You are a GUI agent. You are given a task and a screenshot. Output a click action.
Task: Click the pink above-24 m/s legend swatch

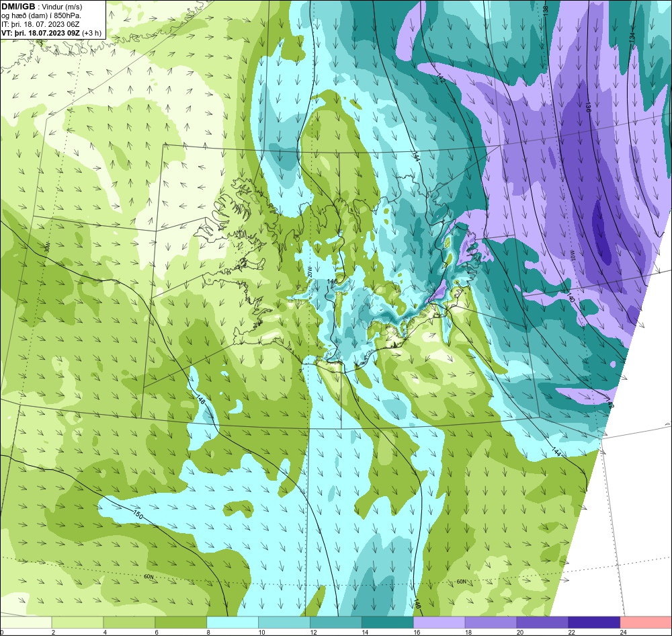[x=646, y=623]
